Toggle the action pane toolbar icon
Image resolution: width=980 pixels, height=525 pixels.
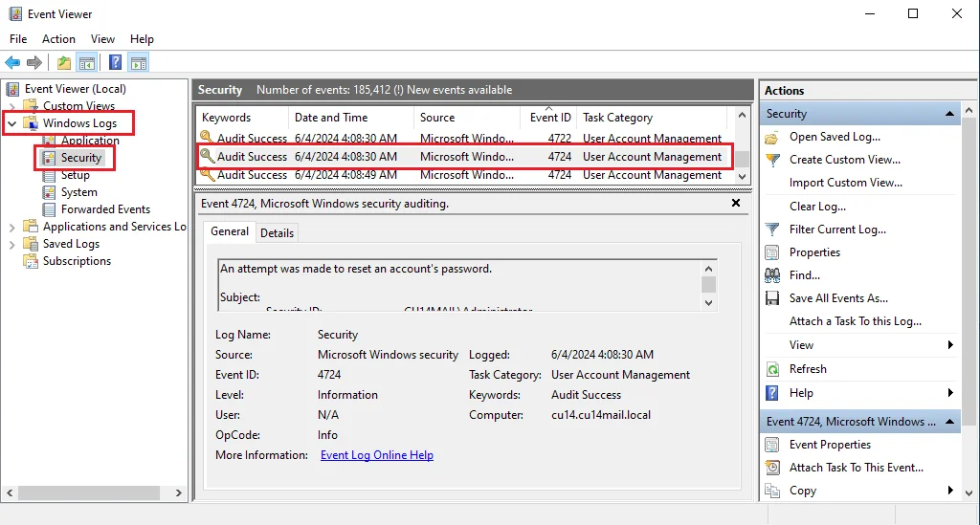[139, 62]
